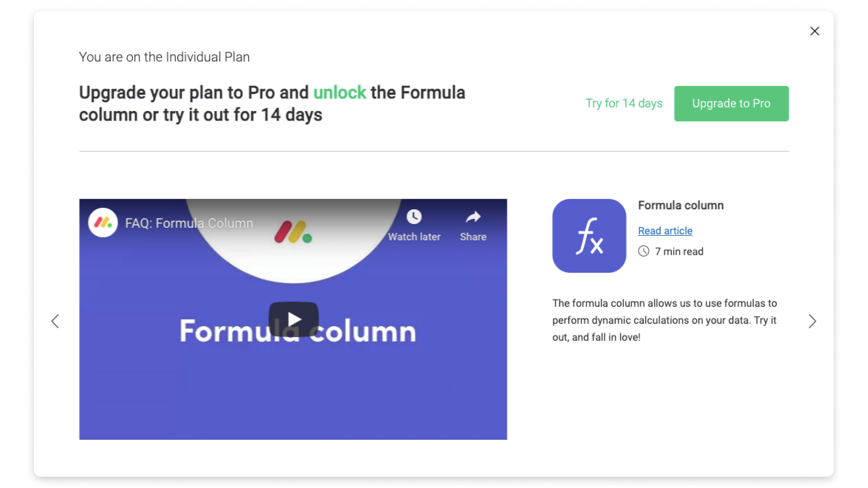Click the purple fx Formula column icon
The image size is (868, 488).
coord(589,236)
